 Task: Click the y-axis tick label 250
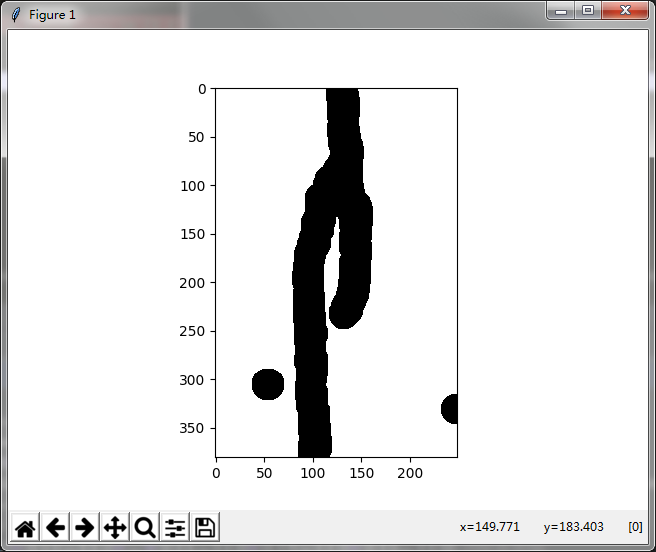pos(192,331)
